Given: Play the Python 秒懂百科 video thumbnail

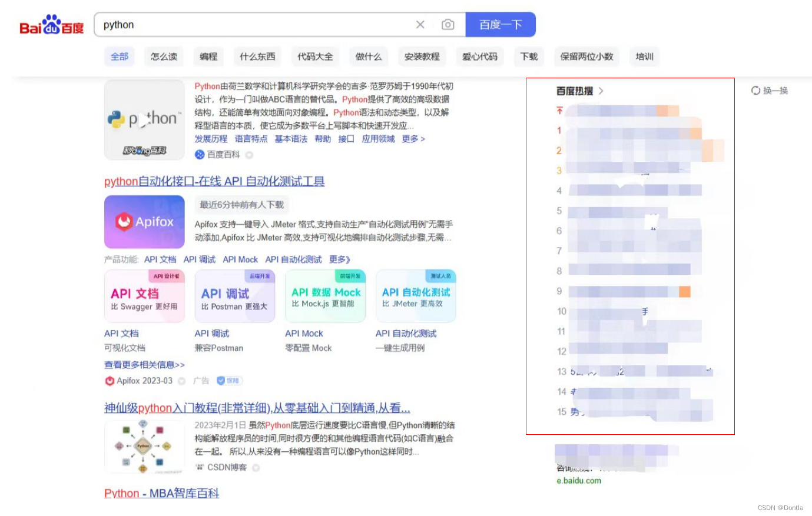Looking at the screenshot, I should (144, 120).
